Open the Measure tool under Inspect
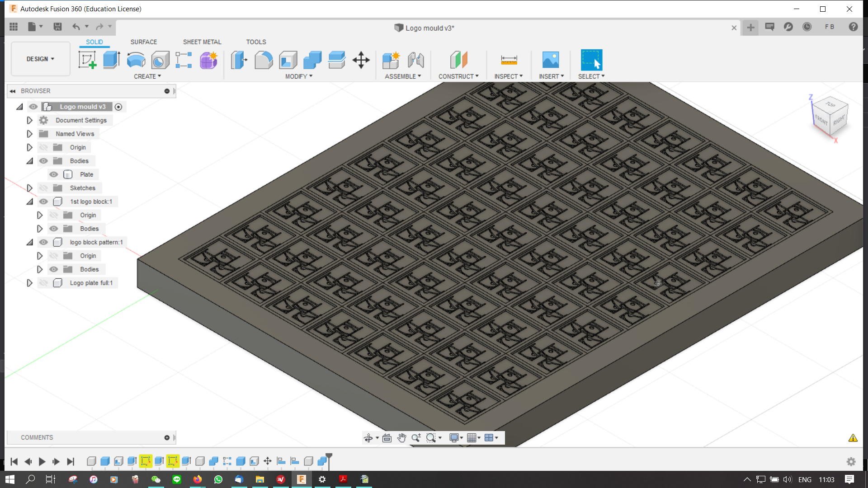 pos(508,59)
